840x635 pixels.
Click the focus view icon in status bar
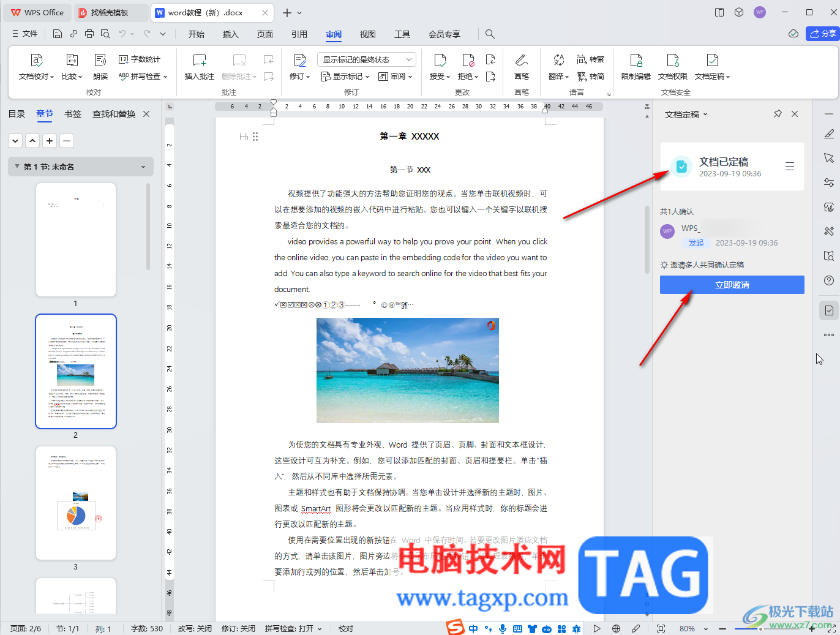[x=661, y=628]
